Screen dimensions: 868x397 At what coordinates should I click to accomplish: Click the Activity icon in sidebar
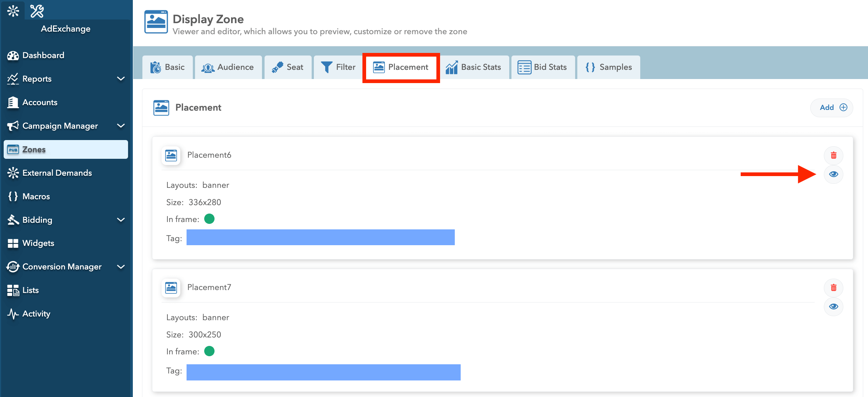click(13, 314)
